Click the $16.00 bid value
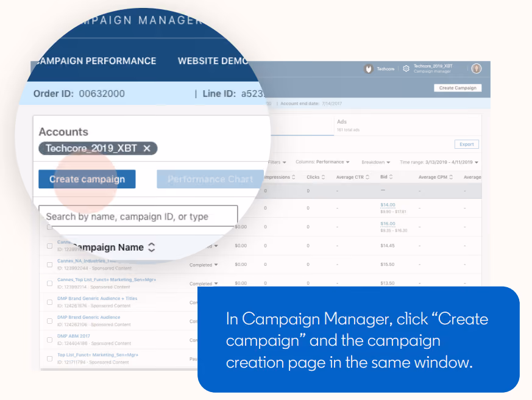The image size is (532, 400). (388, 223)
